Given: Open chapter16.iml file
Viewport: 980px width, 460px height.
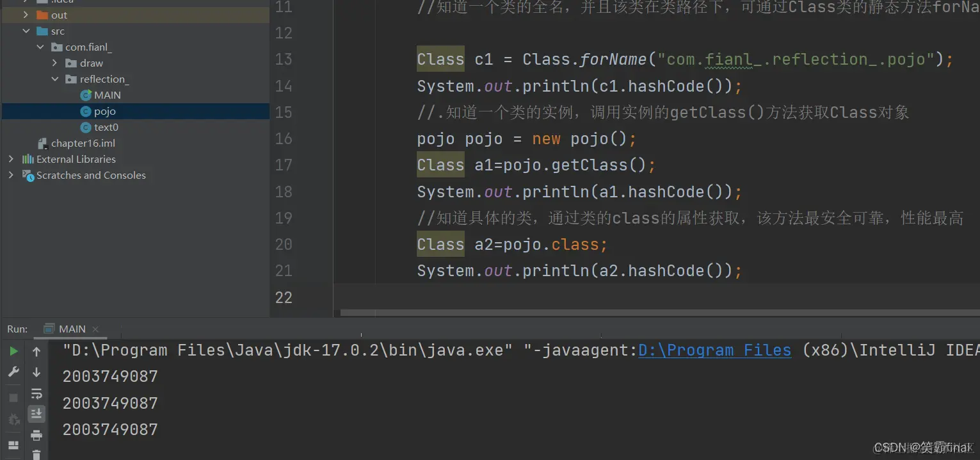Looking at the screenshot, I should coord(83,144).
